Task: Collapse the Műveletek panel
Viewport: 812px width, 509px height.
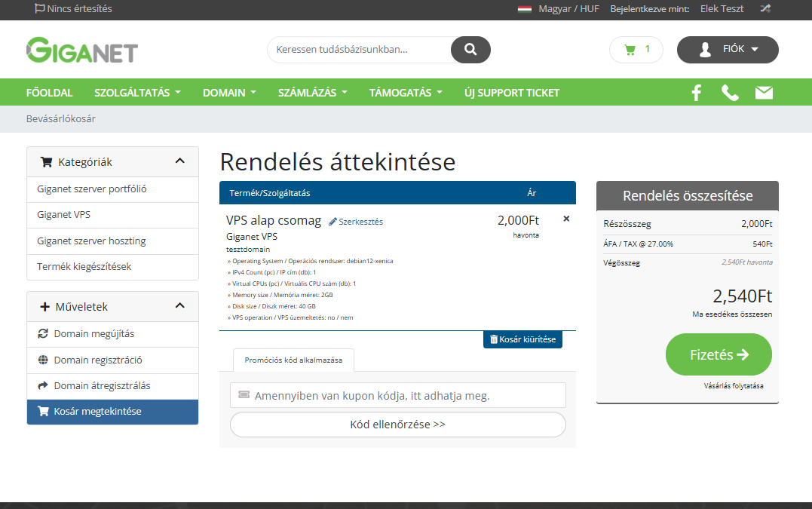Action: 179,306
